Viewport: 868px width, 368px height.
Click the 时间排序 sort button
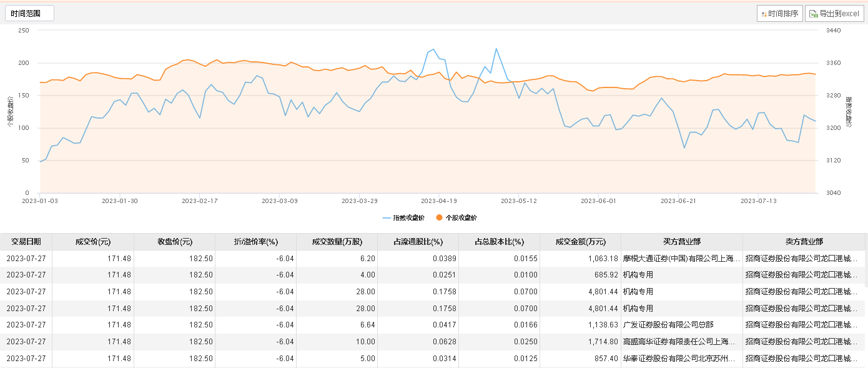[x=780, y=14]
